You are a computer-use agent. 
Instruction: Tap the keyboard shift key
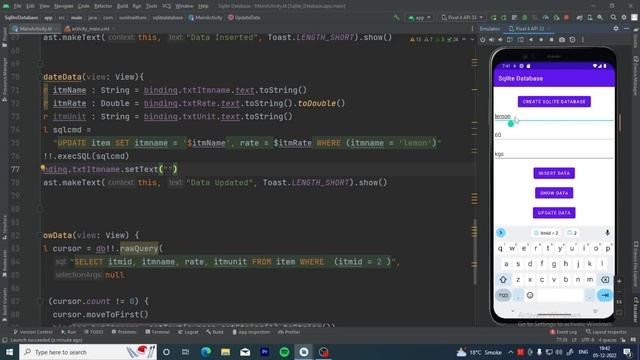coord(503,280)
